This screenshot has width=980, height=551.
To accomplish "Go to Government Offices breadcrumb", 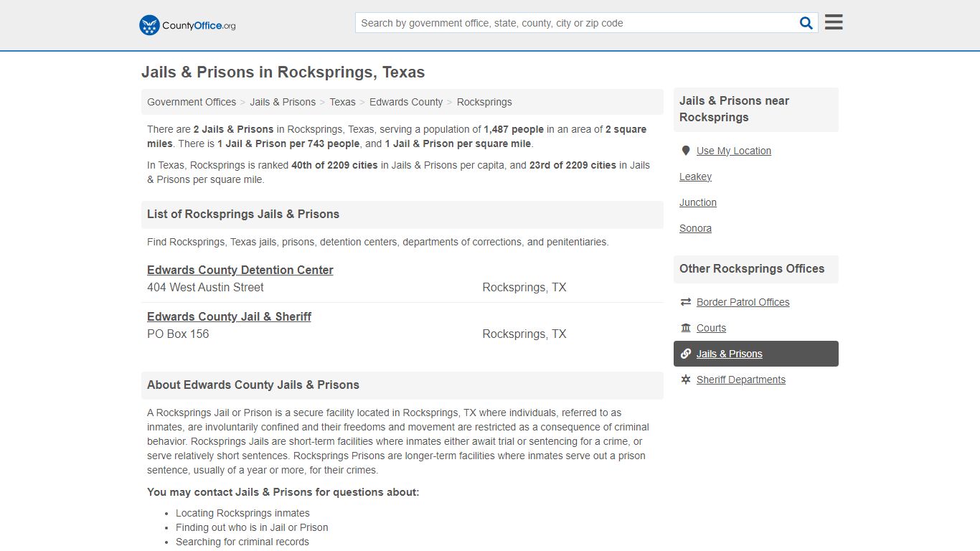I will coord(192,102).
